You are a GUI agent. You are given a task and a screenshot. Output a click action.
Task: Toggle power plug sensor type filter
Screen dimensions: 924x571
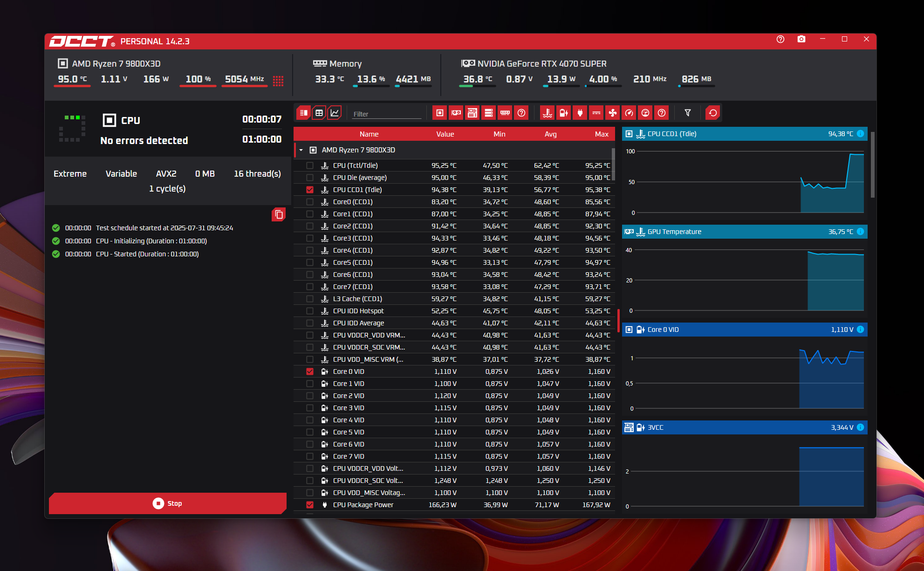(x=580, y=113)
